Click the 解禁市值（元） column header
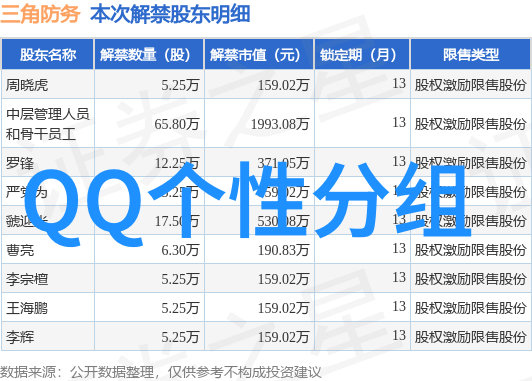532x381 pixels. pos(259,55)
